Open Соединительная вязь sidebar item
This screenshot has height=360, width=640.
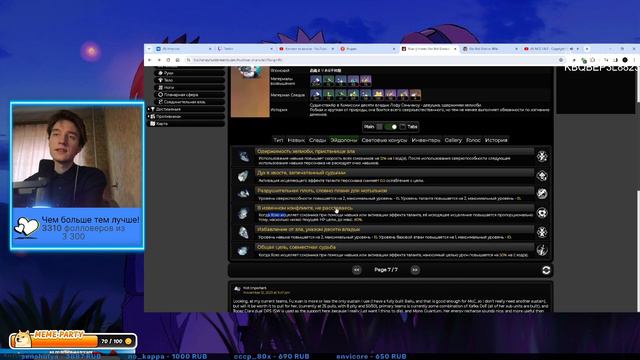pyautogui.click(x=190, y=102)
